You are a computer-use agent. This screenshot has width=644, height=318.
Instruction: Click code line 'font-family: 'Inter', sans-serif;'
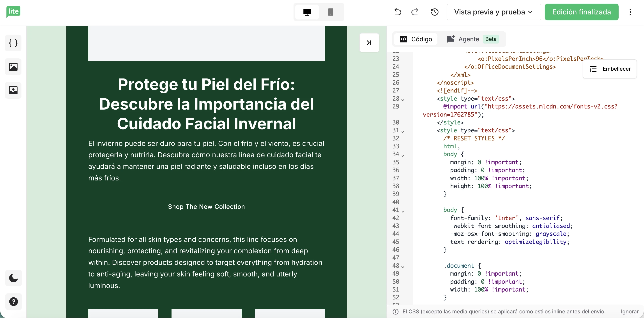506,218
